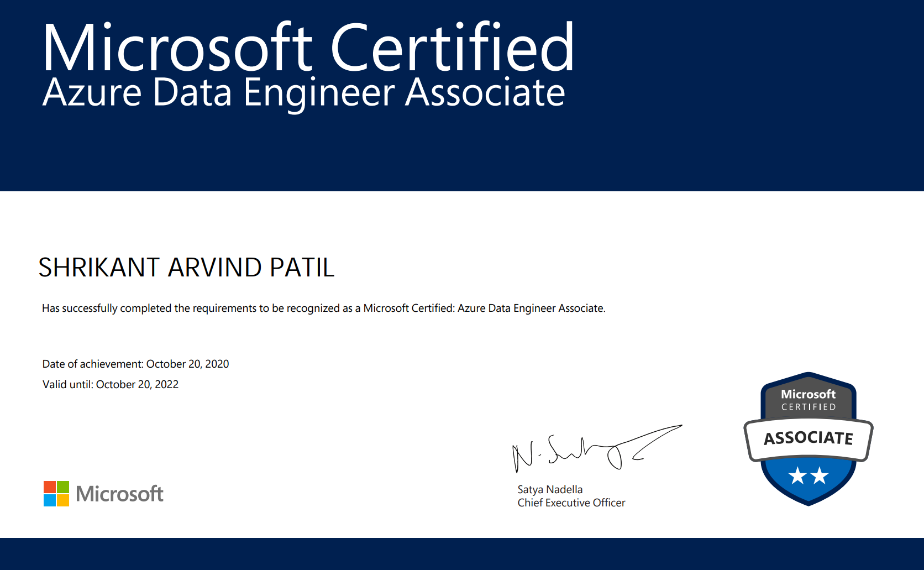The image size is (924, 570).
Task: Click the 'Chief Executive Officer' title
Action: [x=571, y=503]
